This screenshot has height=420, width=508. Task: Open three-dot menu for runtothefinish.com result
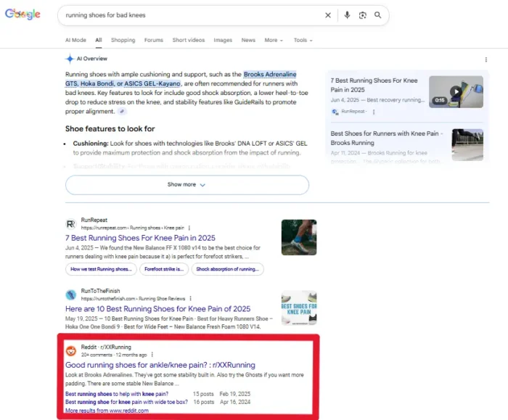click(x=190, y=299)
